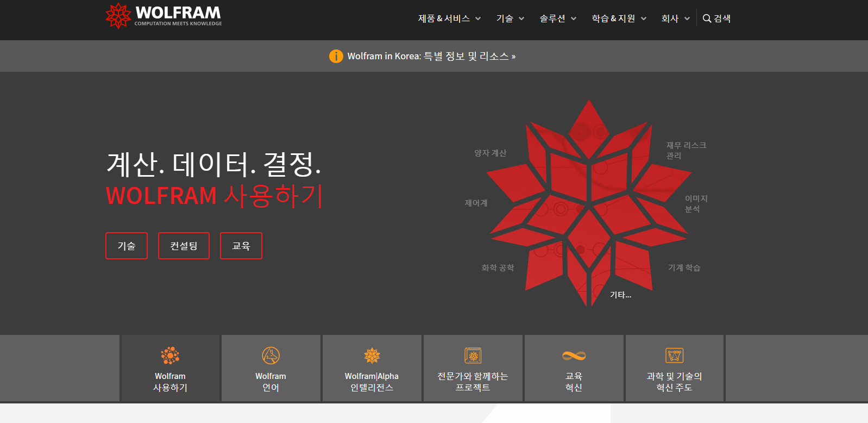Click the 기술 hero button
This screenshot has height=423, width=868.
127,246
